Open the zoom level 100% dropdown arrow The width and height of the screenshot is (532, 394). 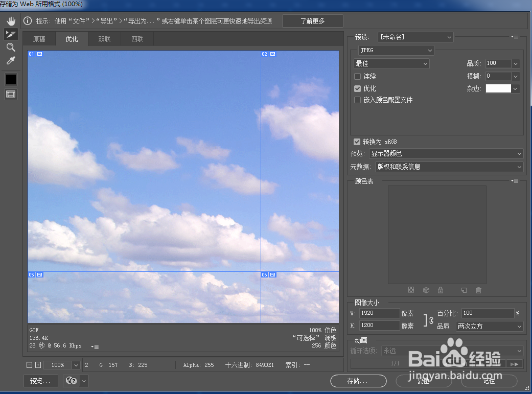tap(76, 365)
